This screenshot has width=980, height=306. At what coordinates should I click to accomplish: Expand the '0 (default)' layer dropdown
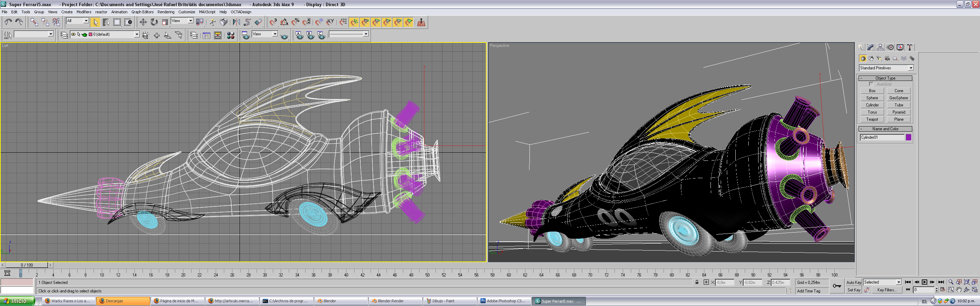click(x=136, y=35)
